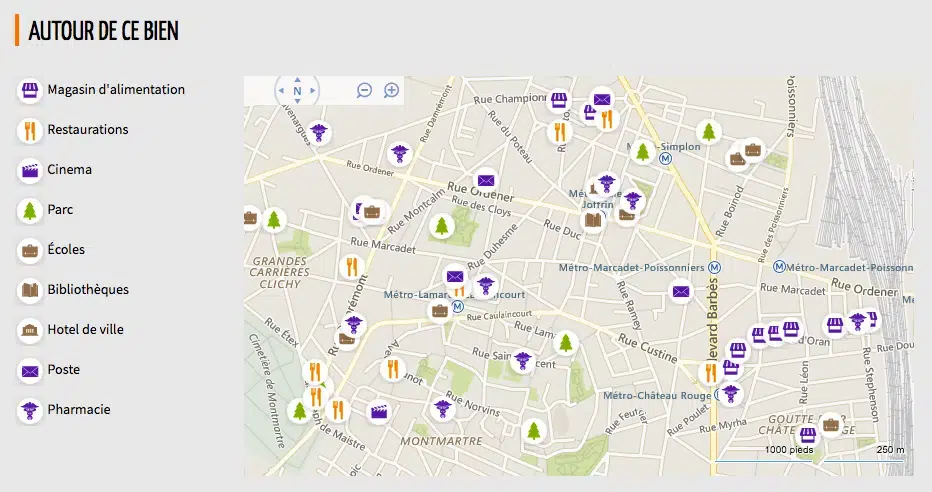Select restaurant marker near Rue Marcadet

tap(351, 266)
